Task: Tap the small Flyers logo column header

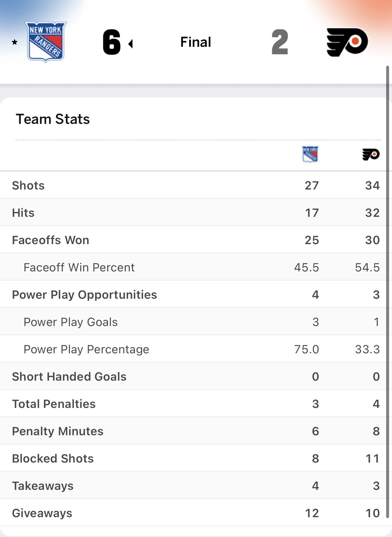Action: 371,154
